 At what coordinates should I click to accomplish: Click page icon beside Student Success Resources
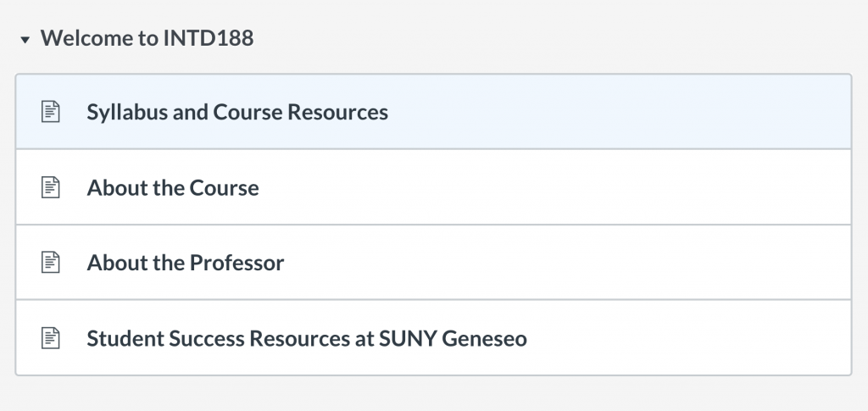(x=50, y=337)
